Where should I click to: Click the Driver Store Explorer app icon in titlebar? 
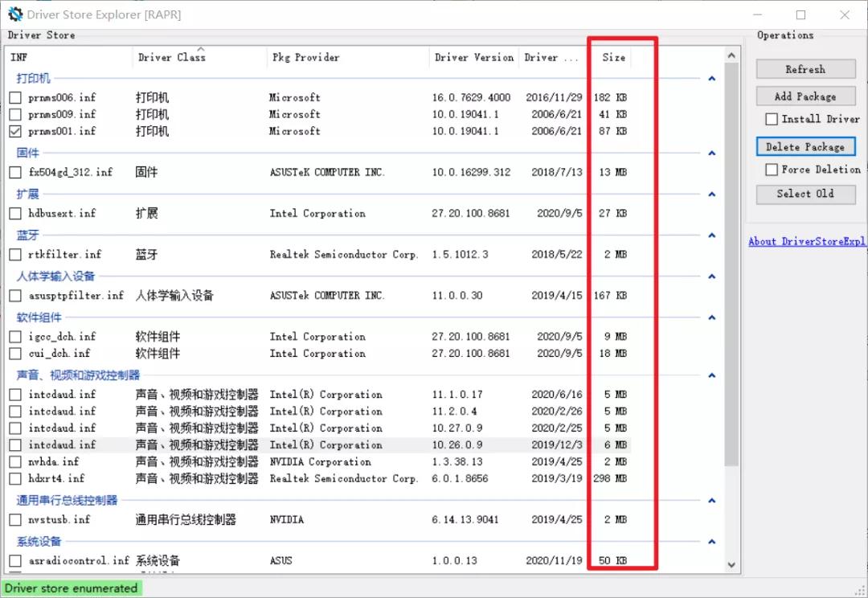coord(14,14)
